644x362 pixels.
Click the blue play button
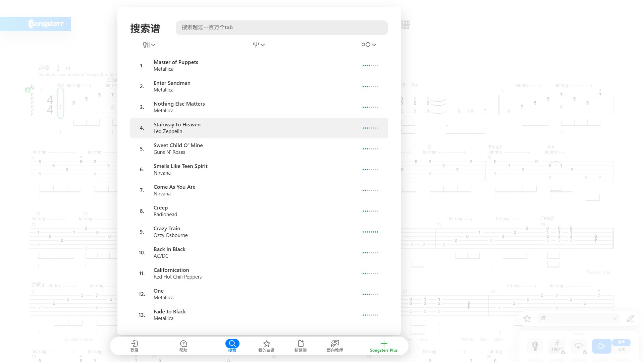tap(601, 346)
